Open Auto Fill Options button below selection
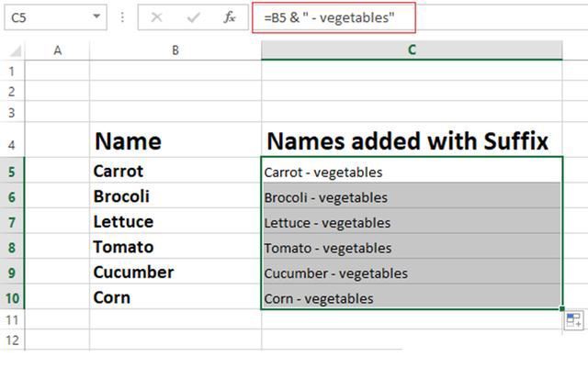 pyautogui.click(x=573, y=320)
